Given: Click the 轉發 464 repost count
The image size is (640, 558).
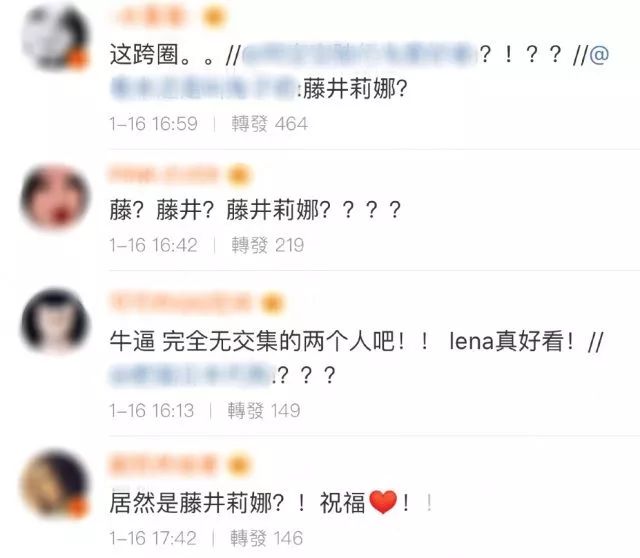Looking at the screenshot, I should [269, 124].
